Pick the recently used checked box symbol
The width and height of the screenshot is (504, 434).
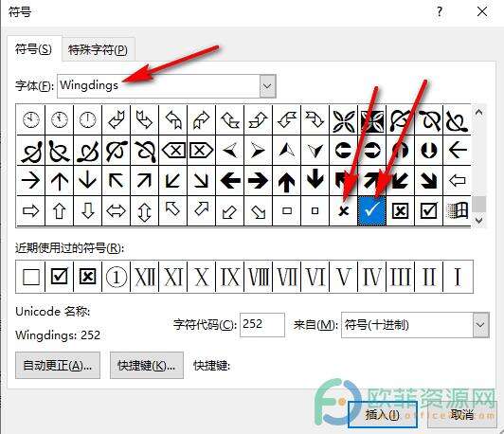(60, 277)
